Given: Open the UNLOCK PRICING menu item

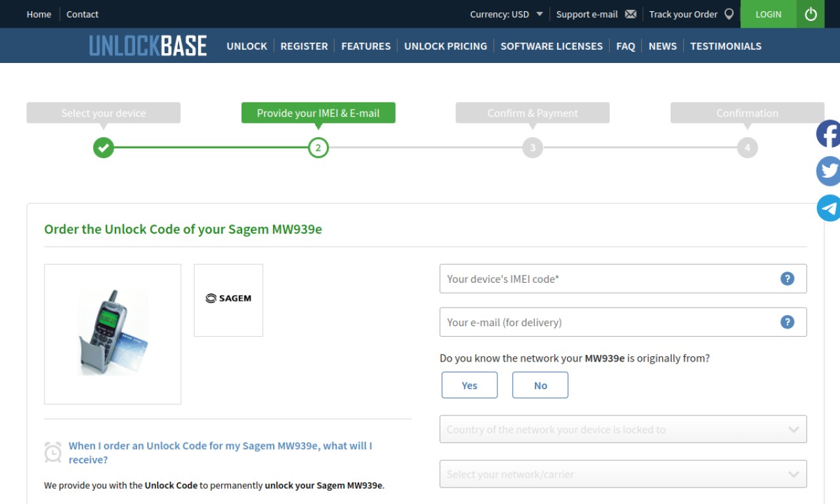Looking at the screenshot, I should 446,46.
